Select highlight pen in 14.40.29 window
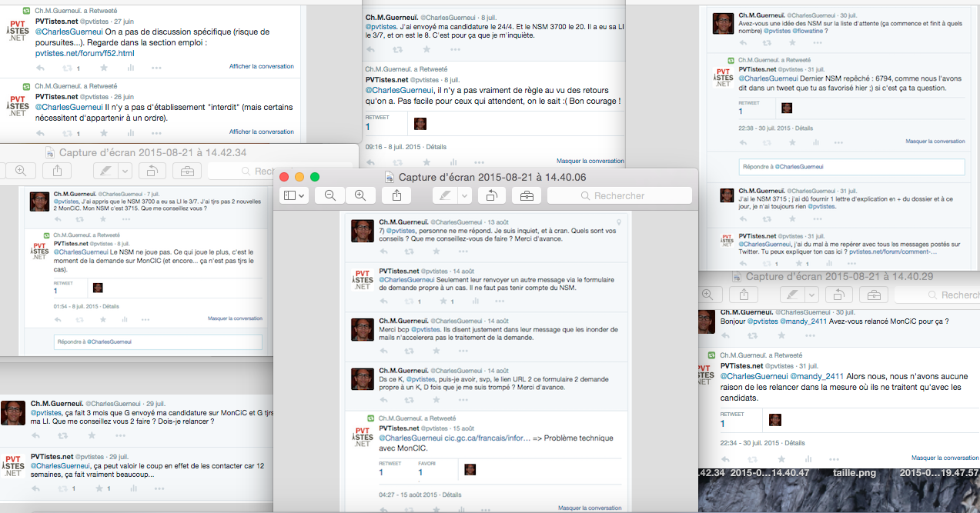This screenshot has width=980, height=513. [791, 295]
